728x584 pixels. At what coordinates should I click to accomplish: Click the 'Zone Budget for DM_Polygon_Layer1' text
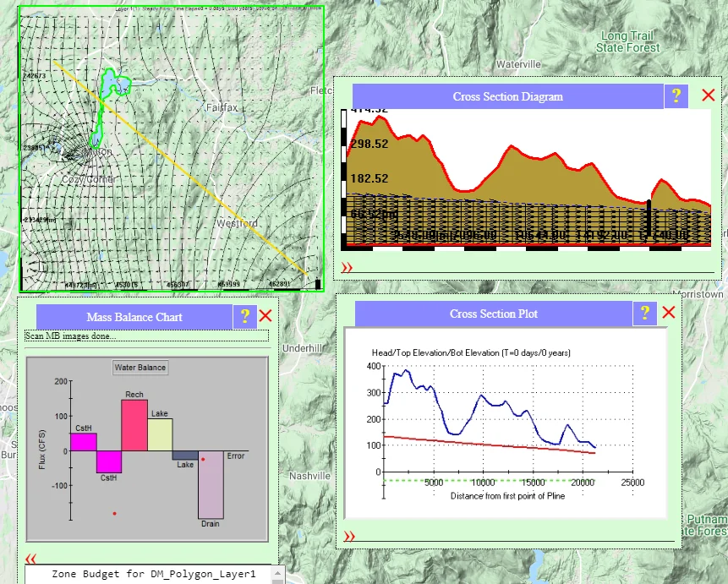click(x=154, y=574)
